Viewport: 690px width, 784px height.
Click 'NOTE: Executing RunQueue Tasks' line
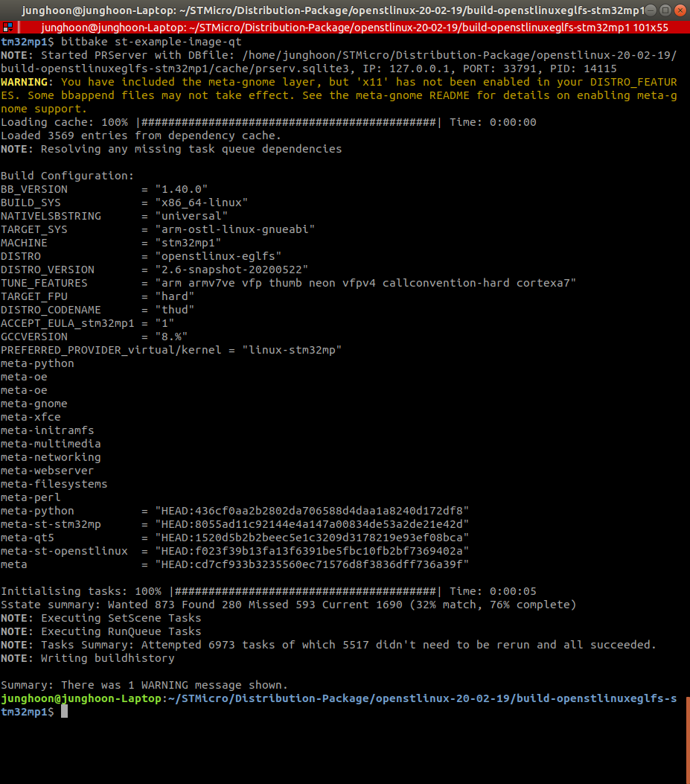pos(101,631)
